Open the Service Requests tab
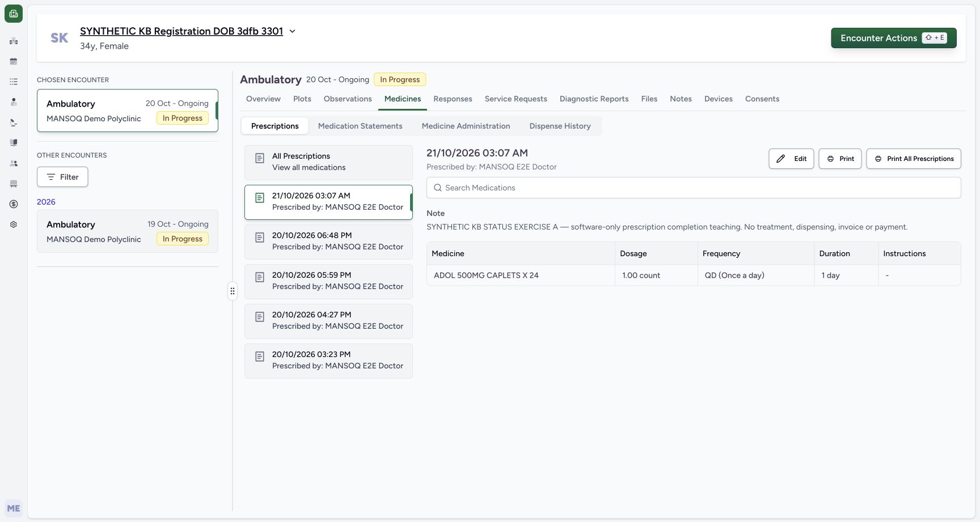Viewport: 980px width, 522px height. coord(516,99)
